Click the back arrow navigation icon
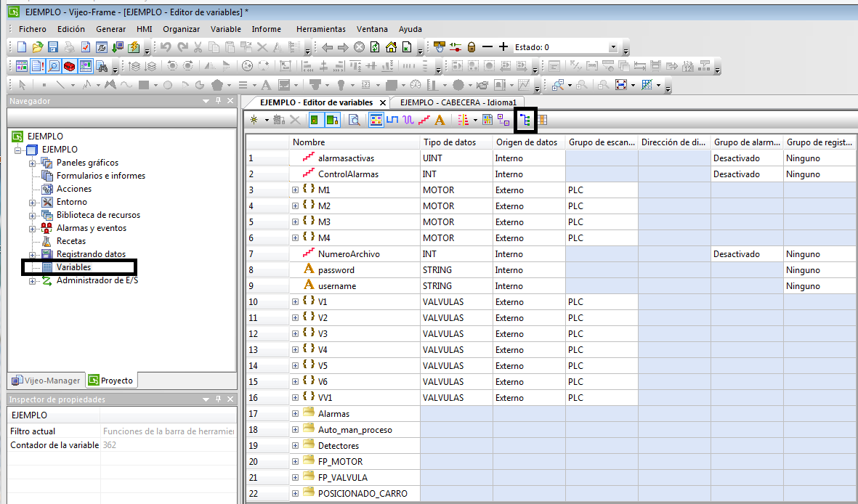Image resolution: width=858 pixels, height=504 pixels. 327,48
